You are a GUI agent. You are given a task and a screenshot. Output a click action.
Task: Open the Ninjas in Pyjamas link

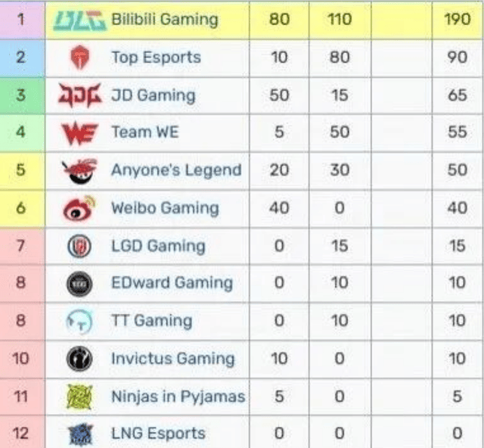pyautogui.click(x=178, y=397)
